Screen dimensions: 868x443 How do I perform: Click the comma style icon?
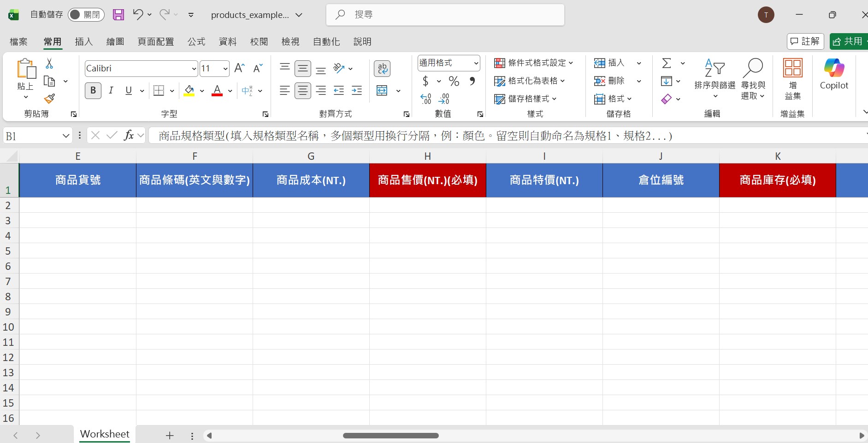click(x=472, y=81)
